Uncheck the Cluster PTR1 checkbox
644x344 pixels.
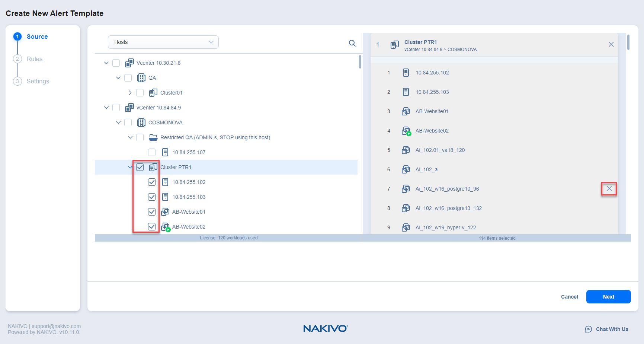140,167
